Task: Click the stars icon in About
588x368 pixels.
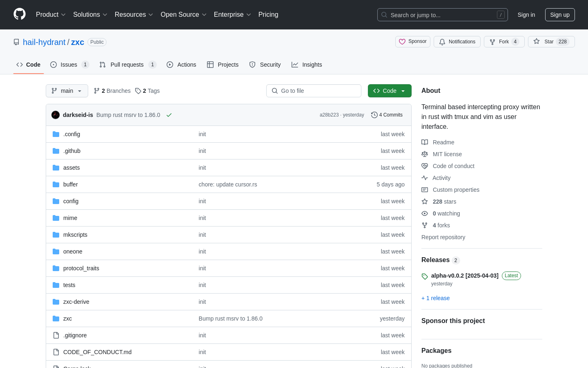Action: coord(425,202)
